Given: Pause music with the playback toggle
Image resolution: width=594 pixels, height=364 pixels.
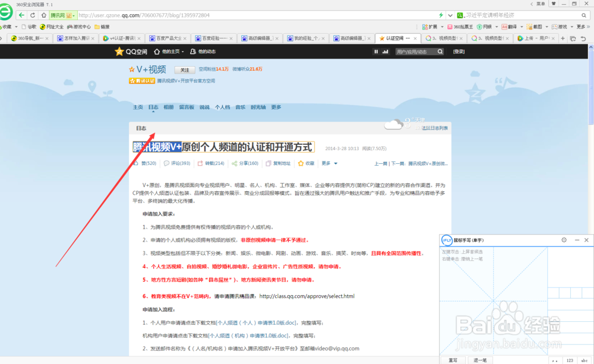Looking at the screenshot, I should click(376, 51).
